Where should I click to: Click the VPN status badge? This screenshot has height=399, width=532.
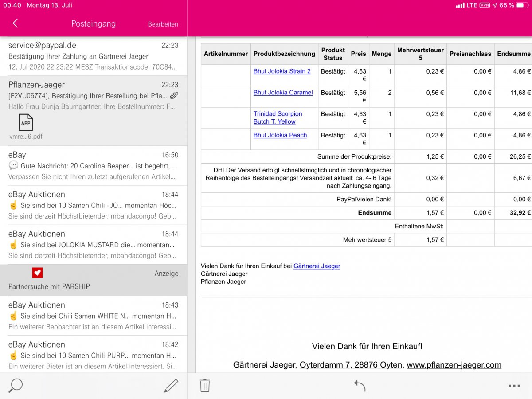[485, 5]
